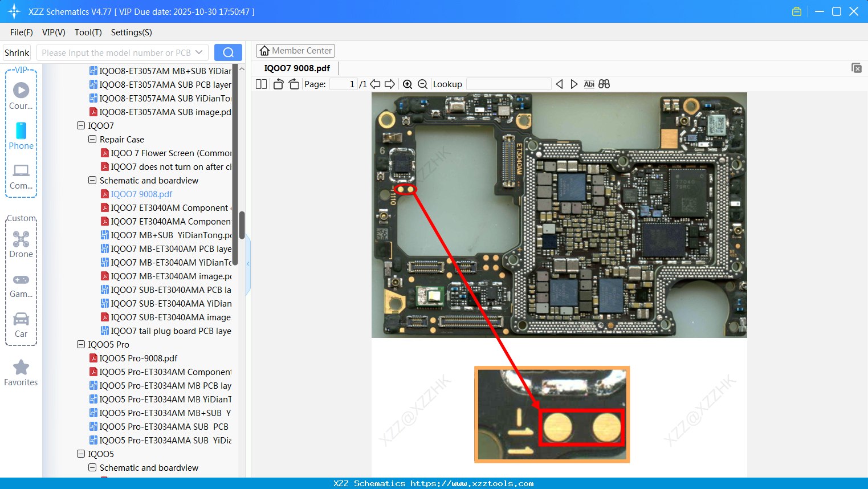Open IQOO7 MB-ET3040AM image file
The image size is (868, 489).
[x=166, y=276]
